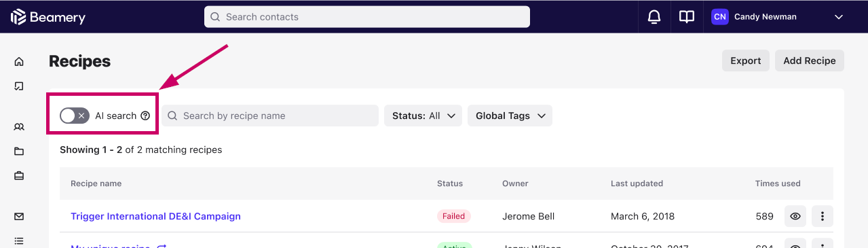
Task: Open the mail envelope sidebar icon
Action: (x=19, y=217)
